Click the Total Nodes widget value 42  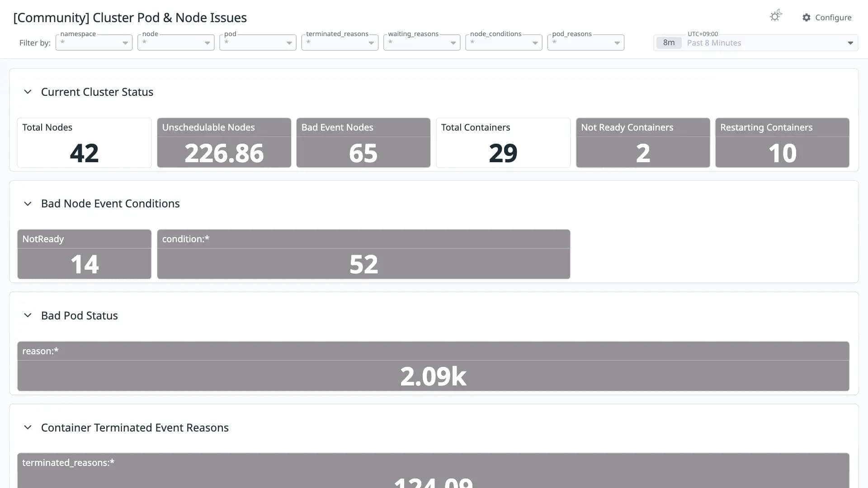pos(84,153)
